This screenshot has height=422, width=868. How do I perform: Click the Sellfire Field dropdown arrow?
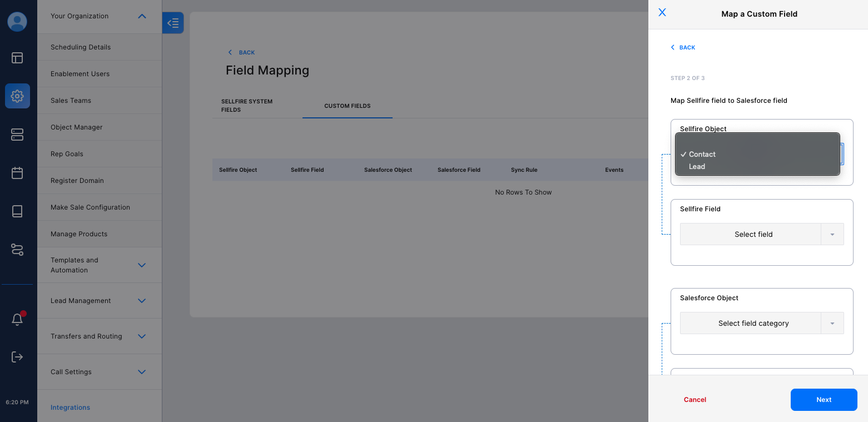[832, 234]
